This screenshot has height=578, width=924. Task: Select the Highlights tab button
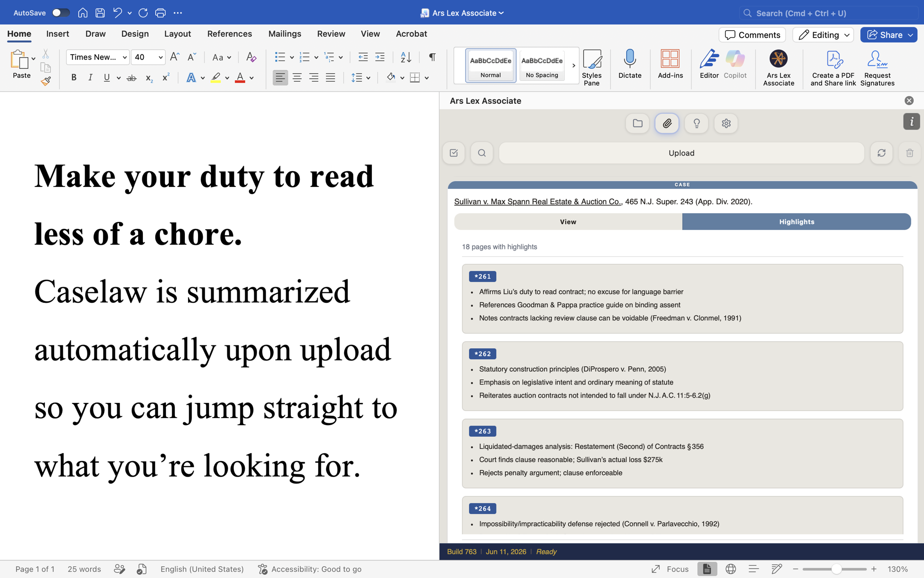coord(796,222)
